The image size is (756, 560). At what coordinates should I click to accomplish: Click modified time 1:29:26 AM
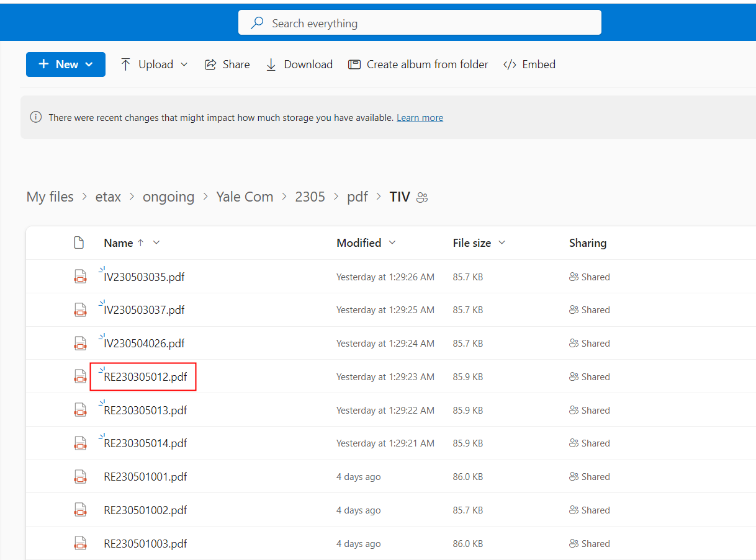click(385, 277)
